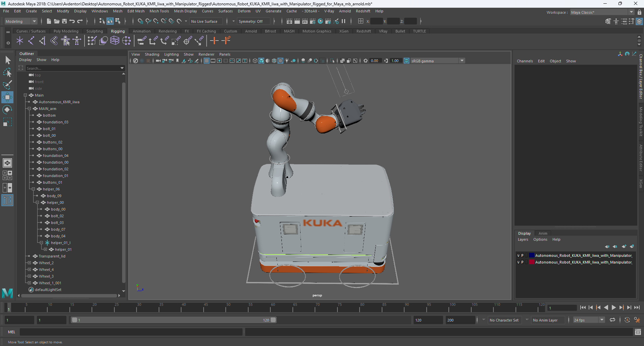
Task: Click the Auto Keyframe toggle
Action: [627, 320]
